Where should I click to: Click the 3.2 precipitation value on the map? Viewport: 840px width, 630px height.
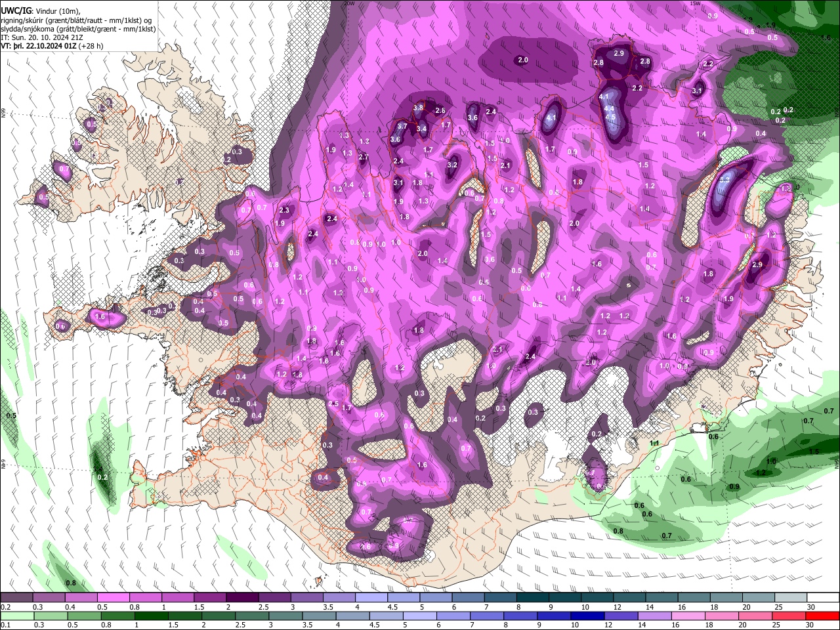coord(451,165)
